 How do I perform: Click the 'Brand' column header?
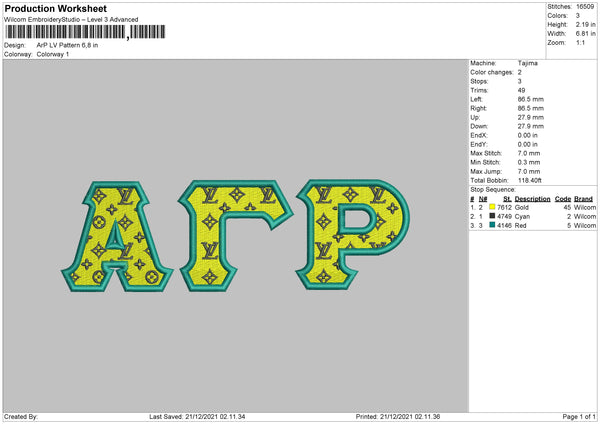[584, 199]
